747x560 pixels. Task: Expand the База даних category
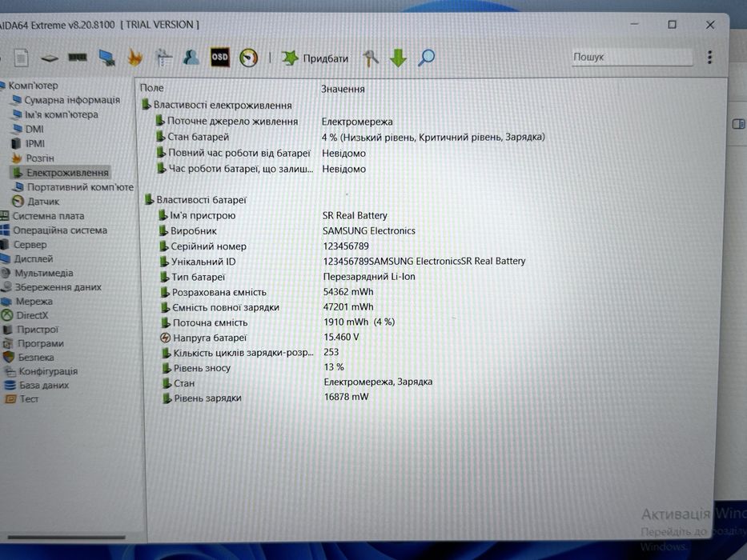click(37, 385)
